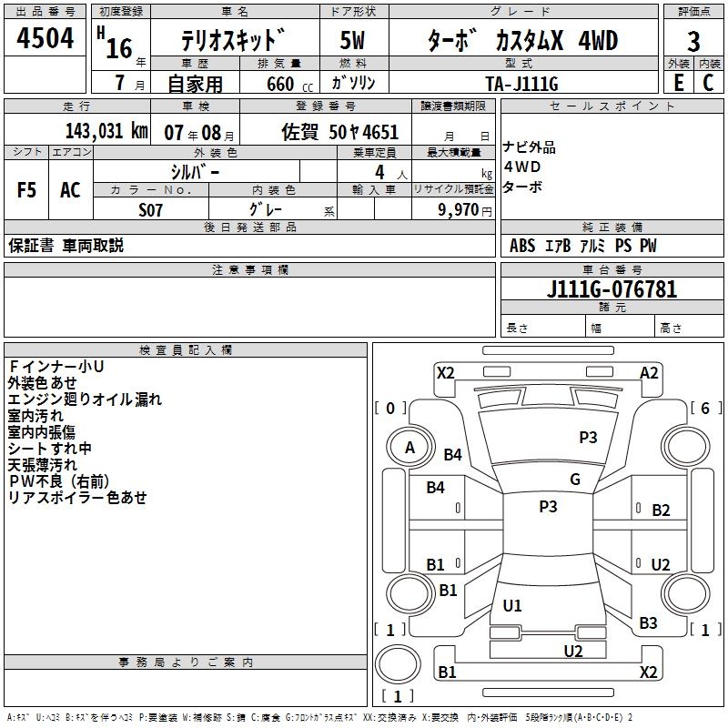The height and width of the screenshot is (728, 728).
Task: Click inspector note シートすれ中
Action: tap(50, 448)
